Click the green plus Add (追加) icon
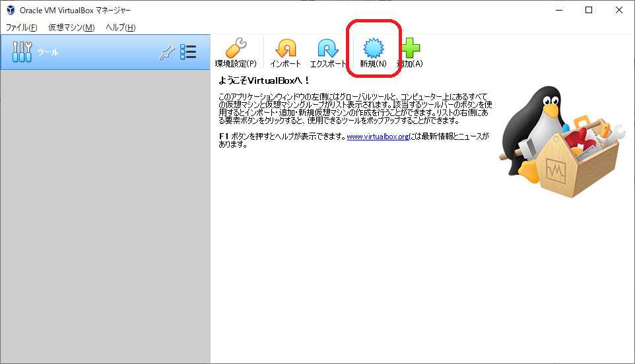Screen dimensions: 635x364 point(411,48)
